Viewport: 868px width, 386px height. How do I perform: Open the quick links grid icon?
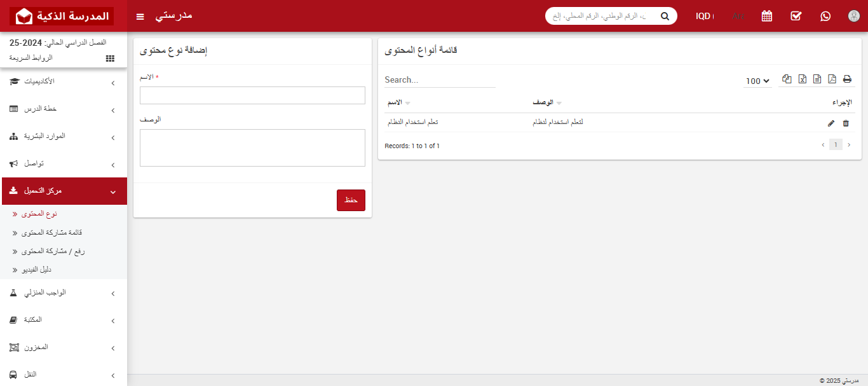coord(109,58)
